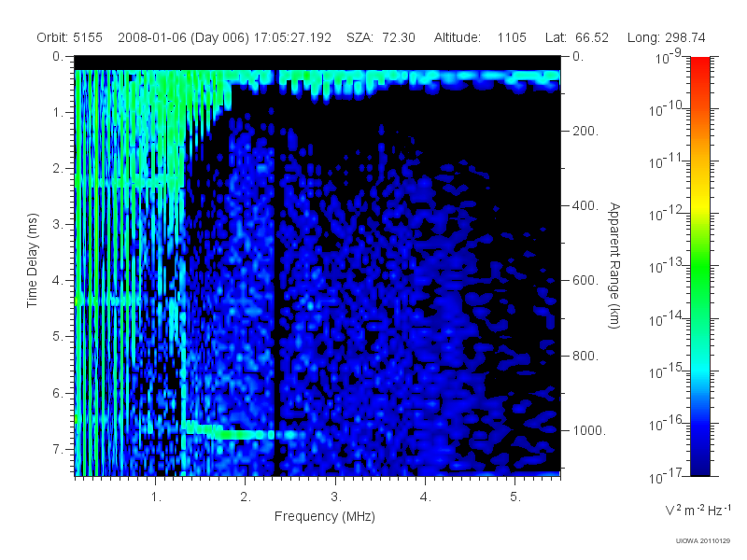Click the '600.' apparent range tick label
The width and height of the screenshot is (747, 560).
click(585, 281)
